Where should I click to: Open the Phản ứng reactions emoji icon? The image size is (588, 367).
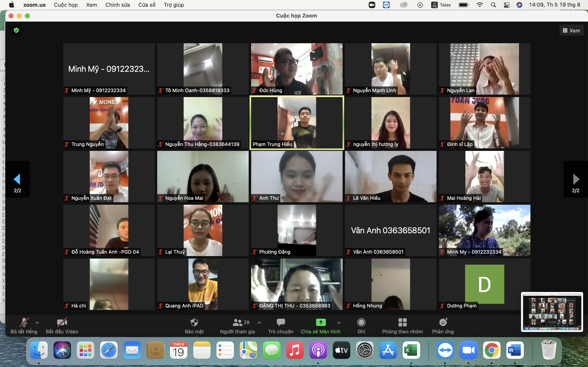443,322
